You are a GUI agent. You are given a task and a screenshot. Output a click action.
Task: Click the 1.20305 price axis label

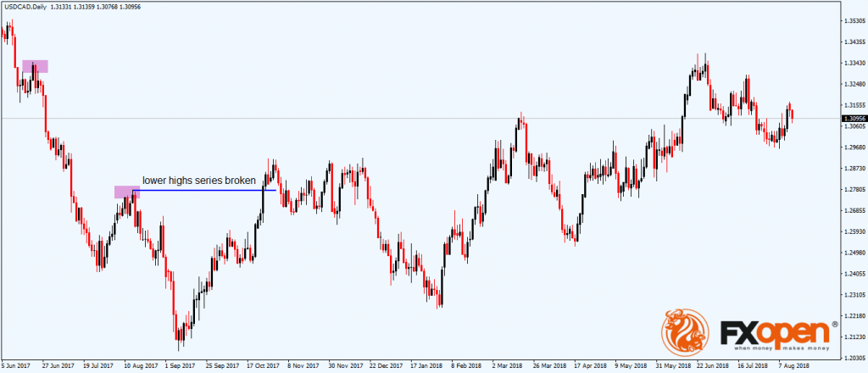pos(853,358)
